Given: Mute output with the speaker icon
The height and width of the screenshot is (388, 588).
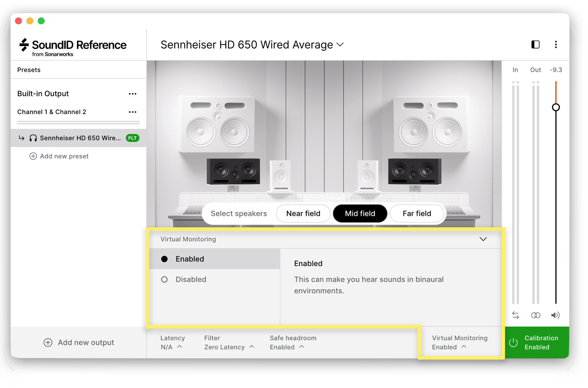Looking at the screenshot, I should (x=555, y=315).
